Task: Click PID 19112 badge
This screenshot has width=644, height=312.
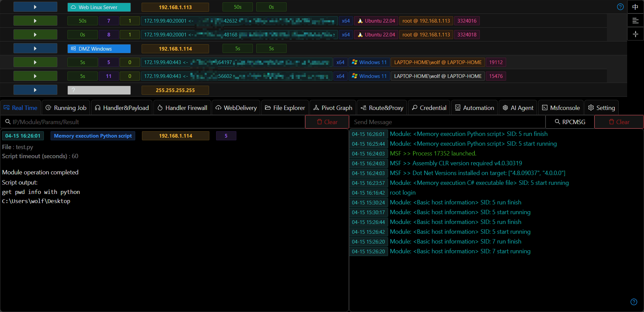Action: coord(496,62)
